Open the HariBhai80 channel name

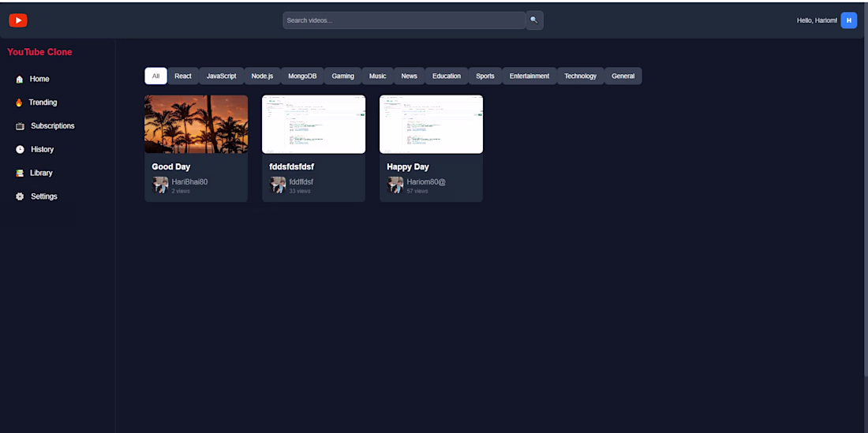pyautogui.click(x=189, y=181)
